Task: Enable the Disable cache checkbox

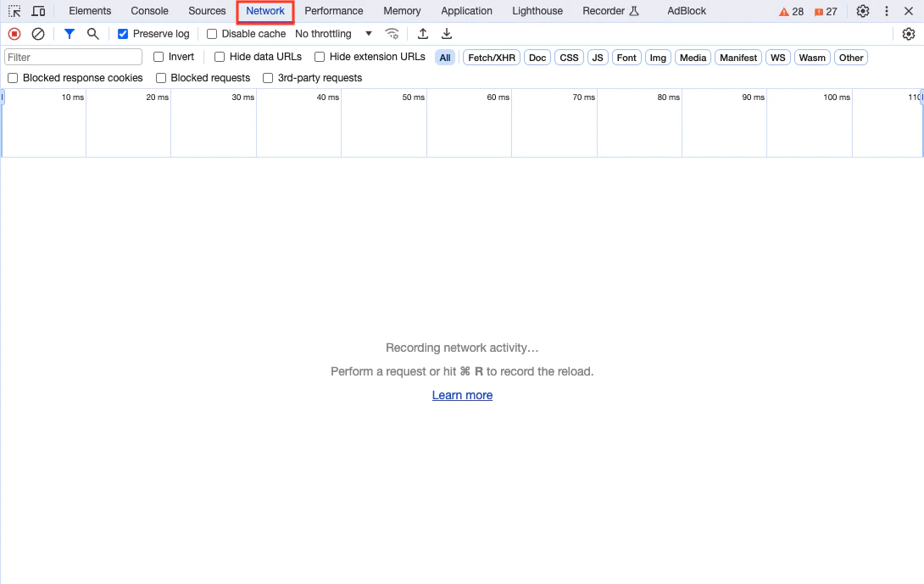Action: click(x=212, y=34)
